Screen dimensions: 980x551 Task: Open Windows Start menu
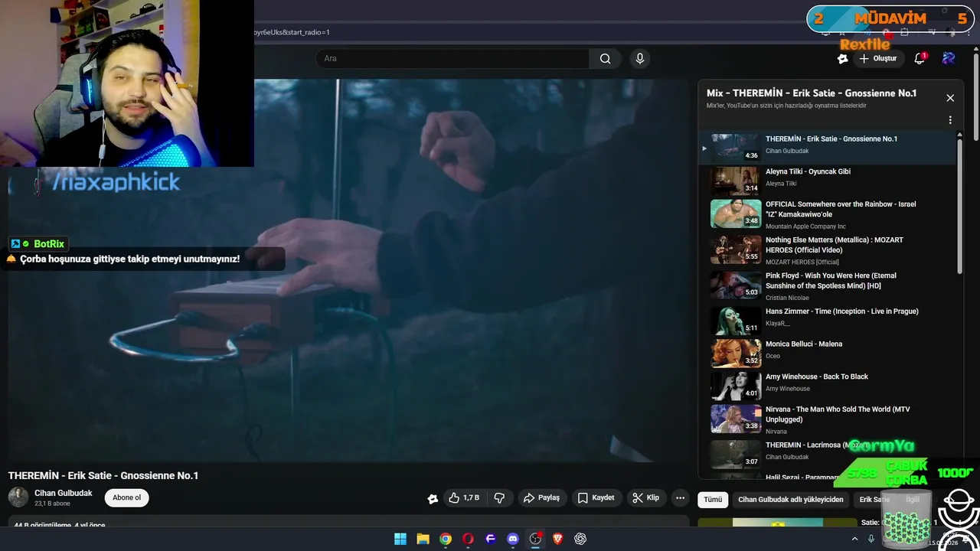point(400,539)
